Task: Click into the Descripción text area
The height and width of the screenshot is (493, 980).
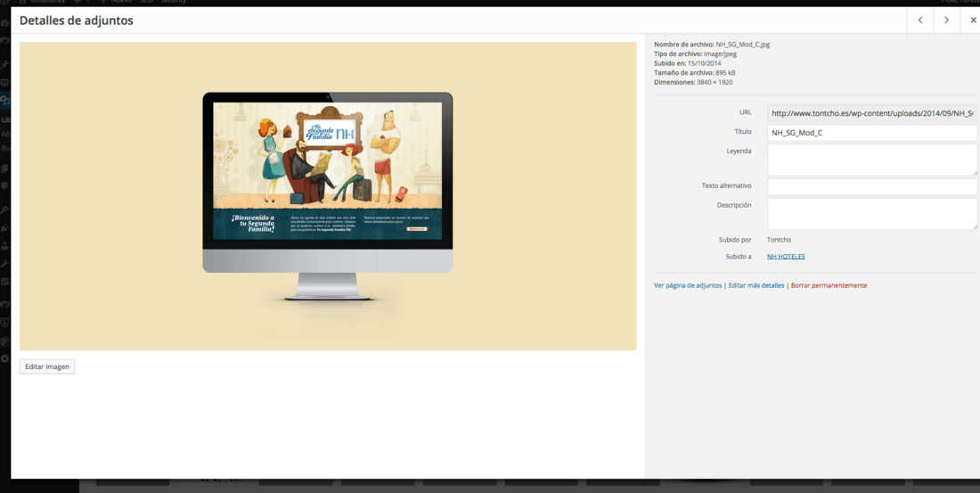Action: (x=872, y=213)
